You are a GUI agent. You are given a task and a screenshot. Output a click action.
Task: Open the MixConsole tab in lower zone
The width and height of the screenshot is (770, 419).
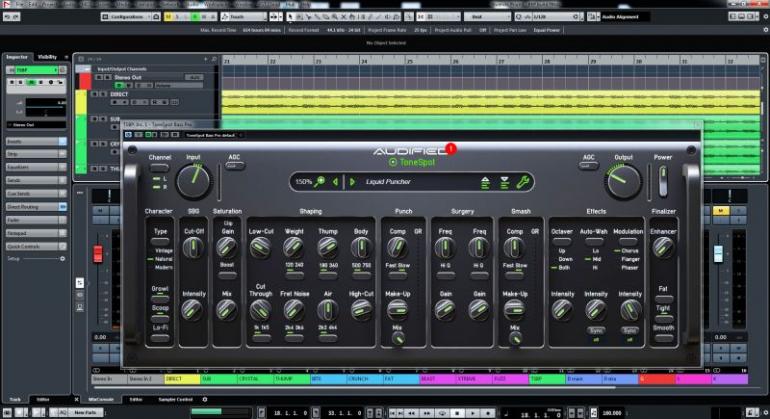(x=101, y=400)
